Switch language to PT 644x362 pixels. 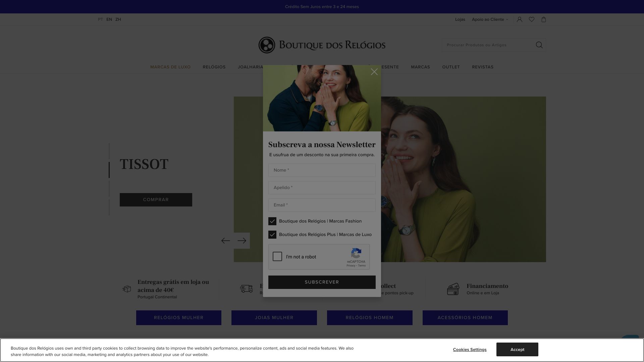pyautogui.click(x=100, y=19)
